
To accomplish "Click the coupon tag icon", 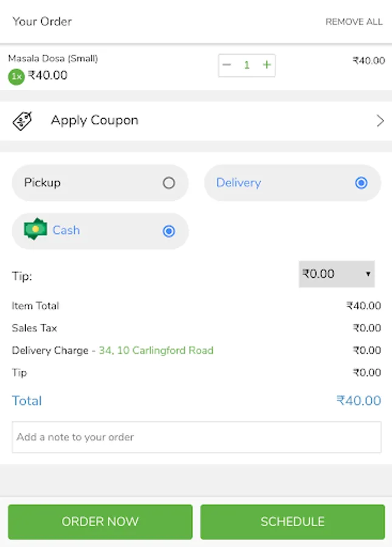I will 23,121.
